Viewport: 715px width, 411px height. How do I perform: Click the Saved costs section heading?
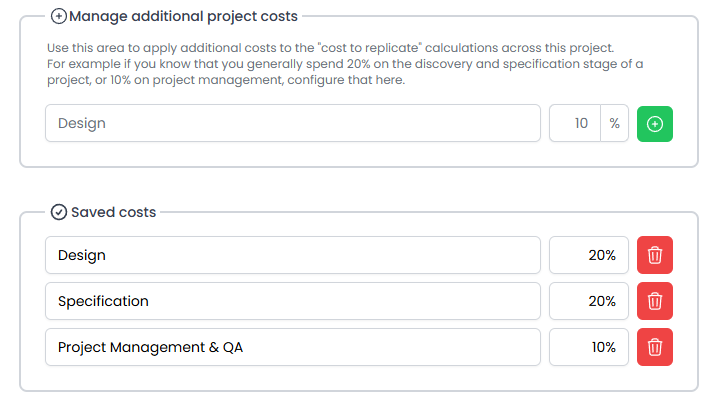click(113, 212)
